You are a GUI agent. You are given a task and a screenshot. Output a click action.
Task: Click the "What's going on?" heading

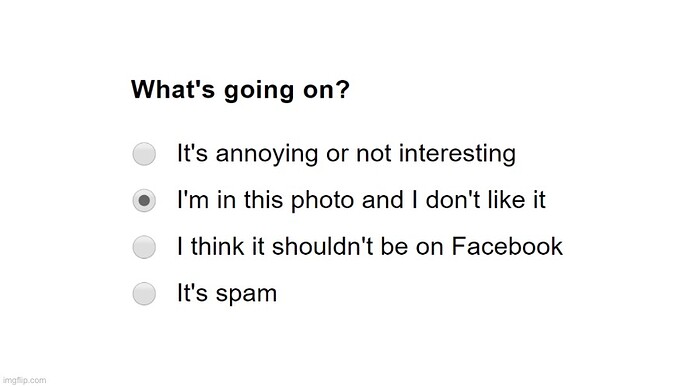point(240,90)
